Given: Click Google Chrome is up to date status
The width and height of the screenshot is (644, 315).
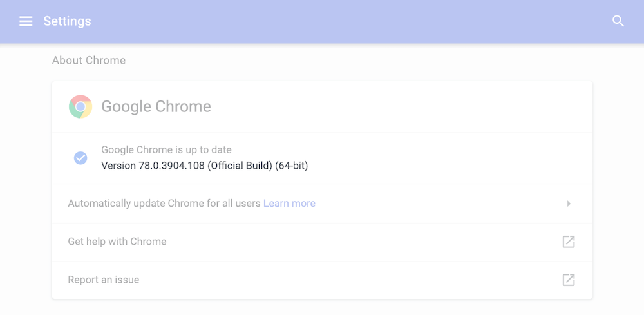Looking at the screenshot, I should tap(166, 150).
